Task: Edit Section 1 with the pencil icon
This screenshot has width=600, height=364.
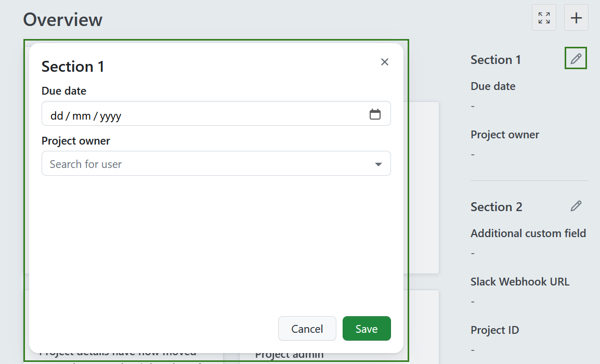Action: pos(576,59)
